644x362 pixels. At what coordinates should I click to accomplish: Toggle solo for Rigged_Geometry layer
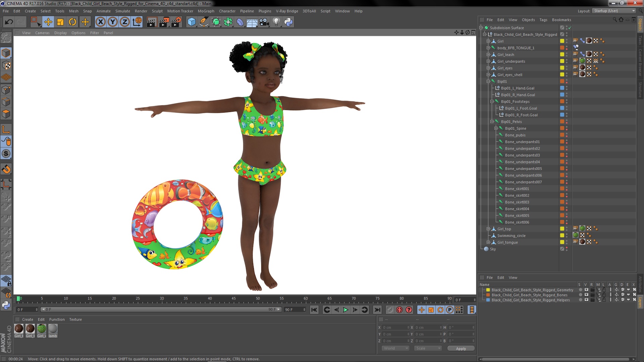580,290
